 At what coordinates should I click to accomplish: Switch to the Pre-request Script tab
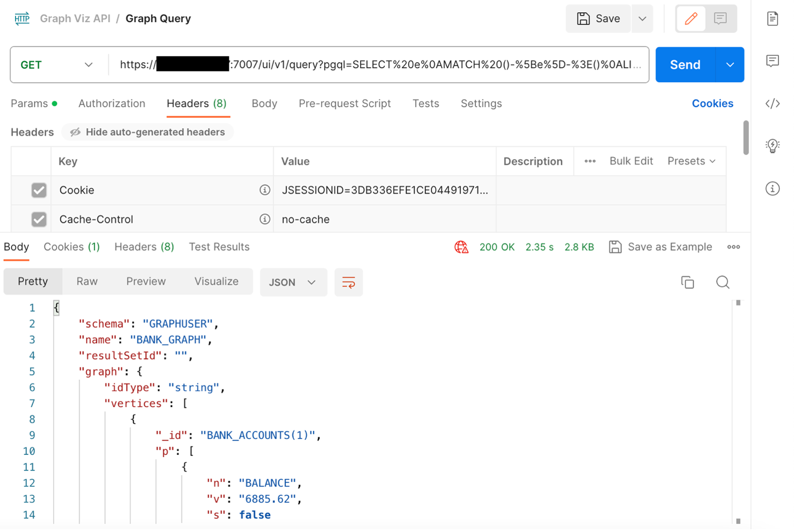344,103
